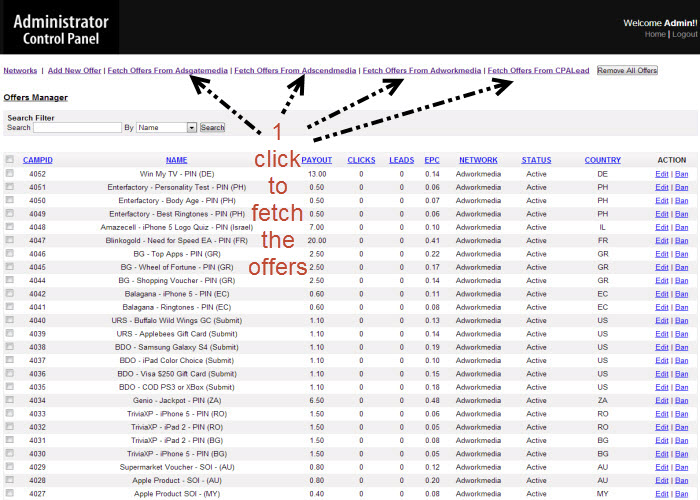Tick checkbox for campaign 4045
Viewport: 700px width, 500px height.
[x=9, y=267]
